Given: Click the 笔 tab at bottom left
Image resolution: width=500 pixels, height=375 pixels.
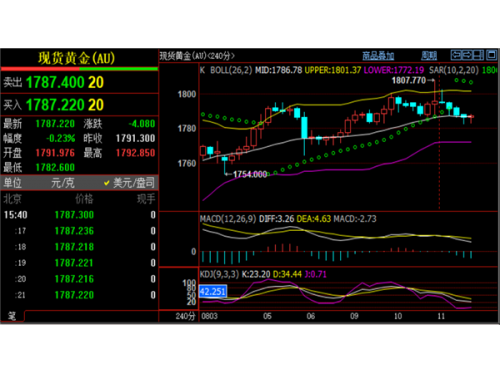Looking at the screenshot, I should [12, 316].
